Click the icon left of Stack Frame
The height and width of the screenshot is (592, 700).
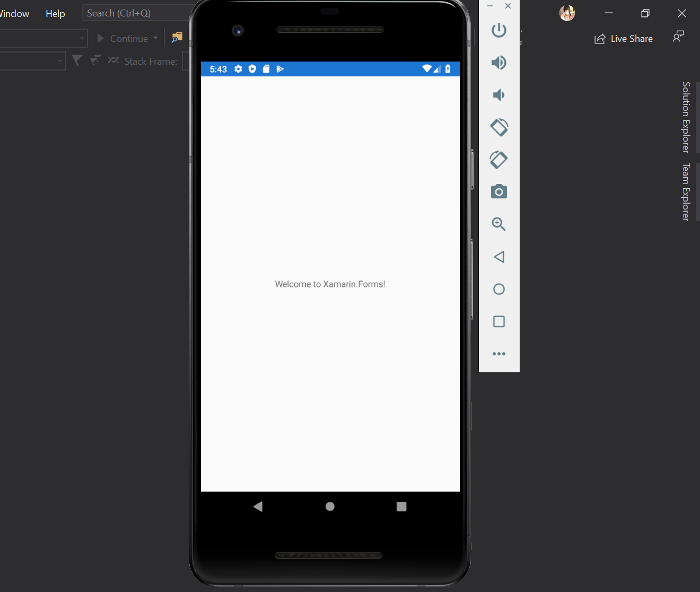113,60
